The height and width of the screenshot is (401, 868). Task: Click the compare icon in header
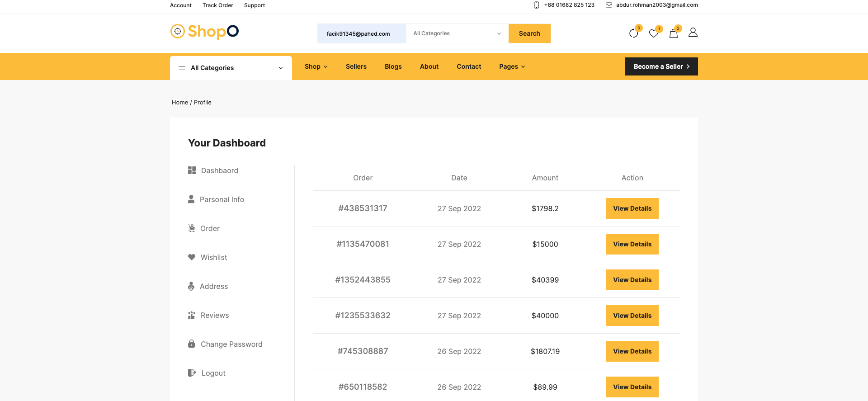(x=633, y=33)
